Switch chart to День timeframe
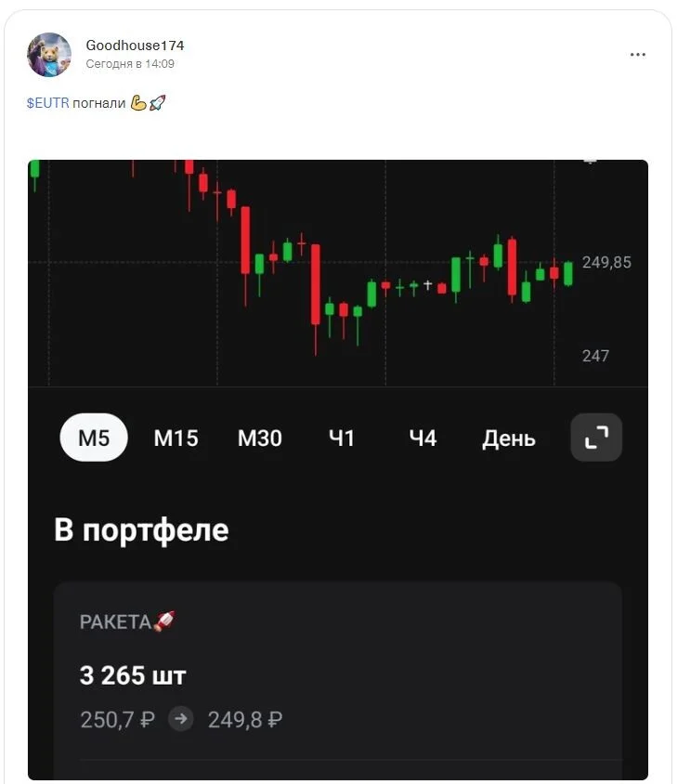677x784 pixels. pos(509,438)
